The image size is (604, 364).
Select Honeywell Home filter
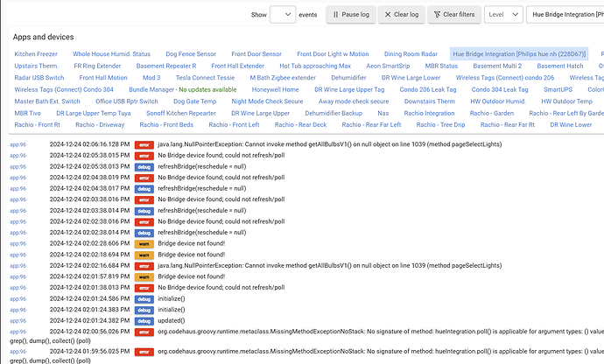tap(275, 90)
